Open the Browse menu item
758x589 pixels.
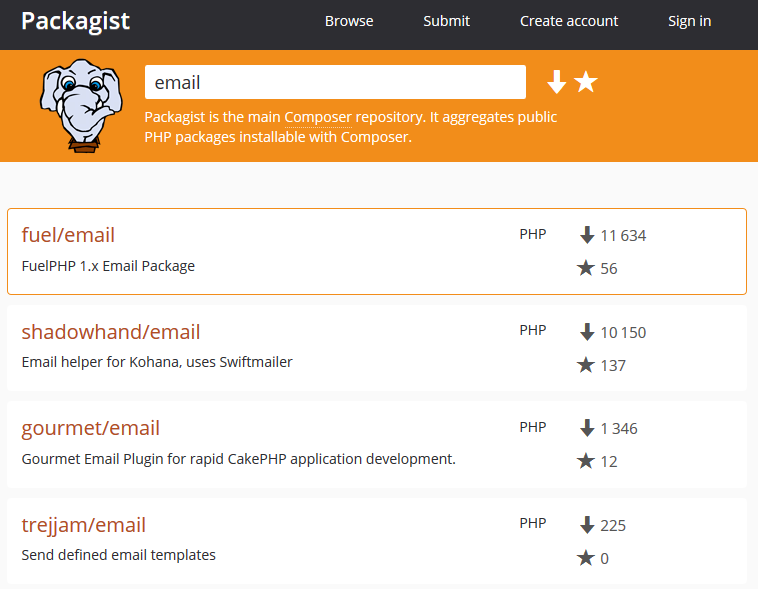(x=349, y=21)
